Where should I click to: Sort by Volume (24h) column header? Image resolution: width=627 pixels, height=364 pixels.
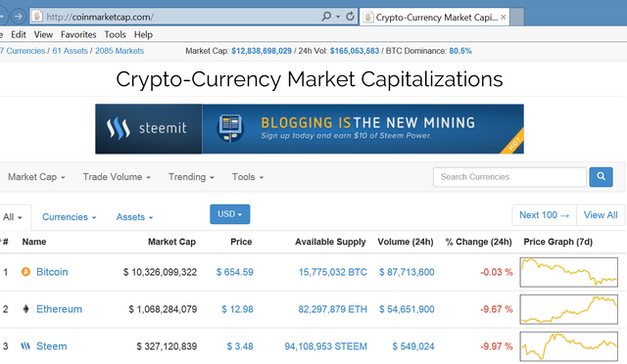(x=406, y=242)
